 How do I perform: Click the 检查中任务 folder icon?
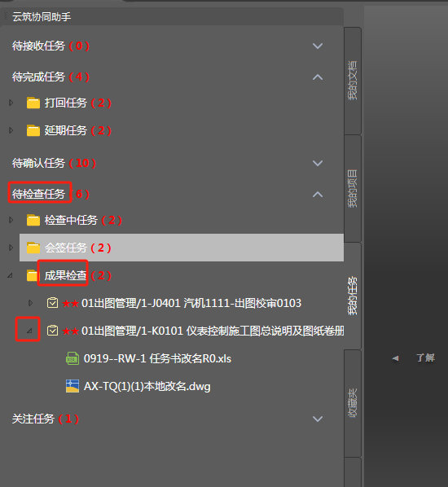pyautogui.click(x=33, y=220)
